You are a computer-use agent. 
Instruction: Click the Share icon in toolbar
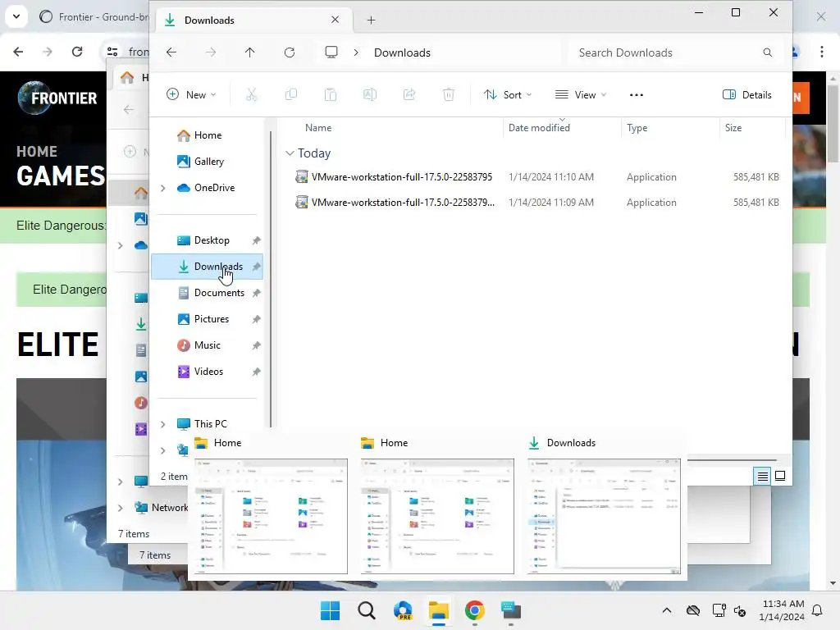pos(409,95)
